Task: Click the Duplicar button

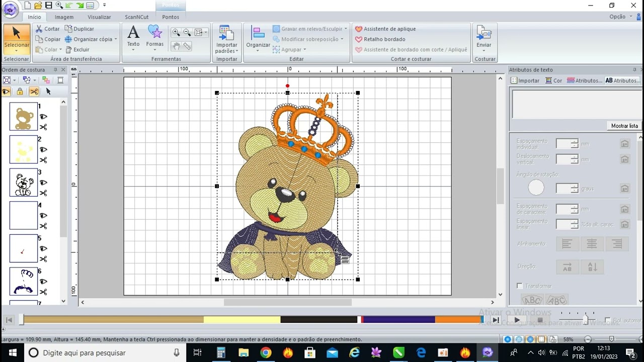Action: 79,29
